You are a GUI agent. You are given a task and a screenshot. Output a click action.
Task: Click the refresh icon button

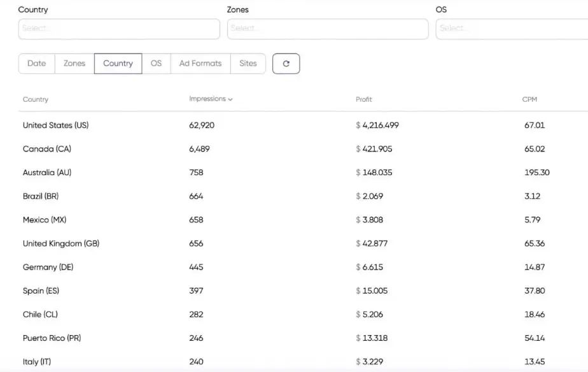286,64
